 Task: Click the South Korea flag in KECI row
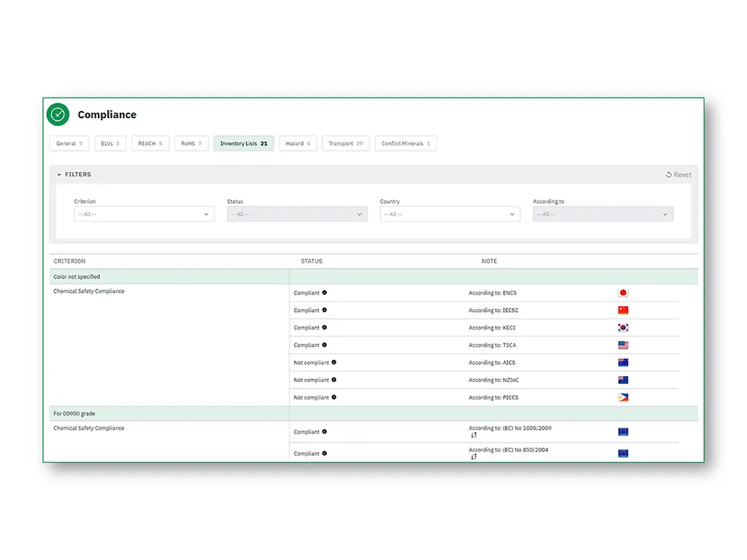(x=623, y=327)
